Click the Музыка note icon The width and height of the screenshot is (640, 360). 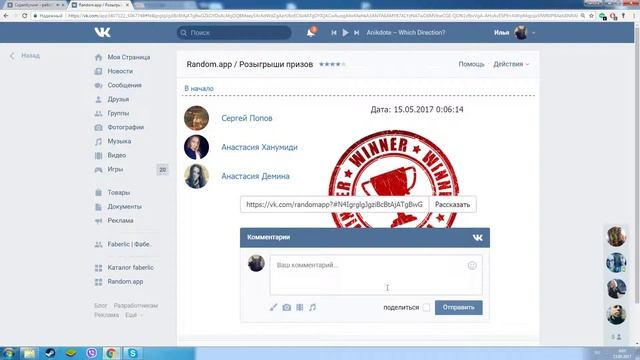pyautogui.click(x=98, y=142)
